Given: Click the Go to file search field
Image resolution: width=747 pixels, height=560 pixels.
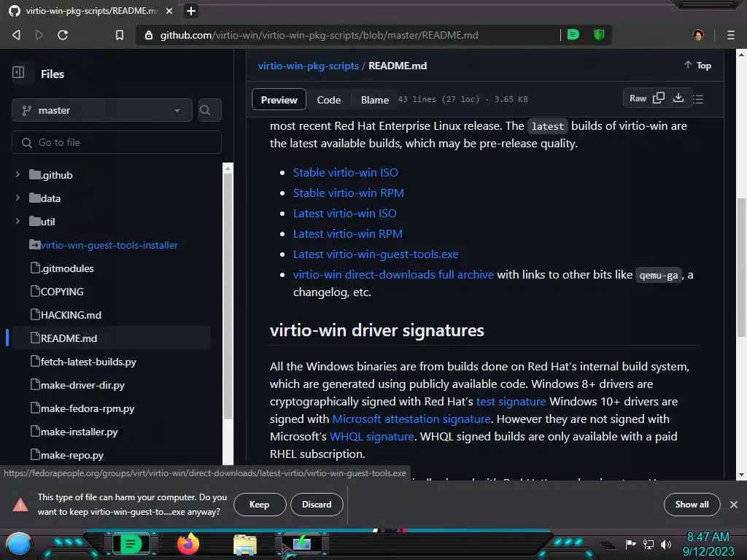Looking at the screenshot, I should click(117, 142).
